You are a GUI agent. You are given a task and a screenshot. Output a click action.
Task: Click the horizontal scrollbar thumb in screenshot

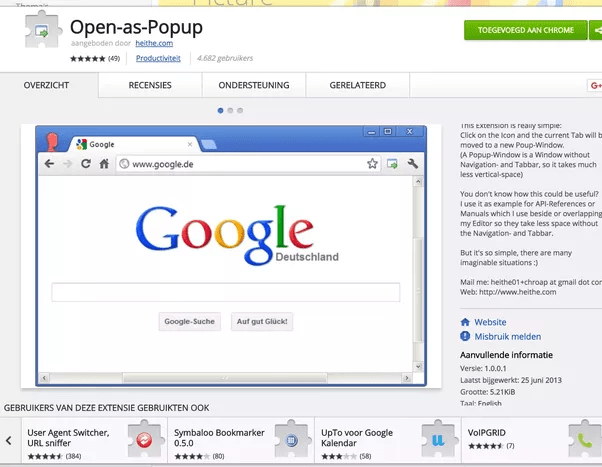coord(225,378)
